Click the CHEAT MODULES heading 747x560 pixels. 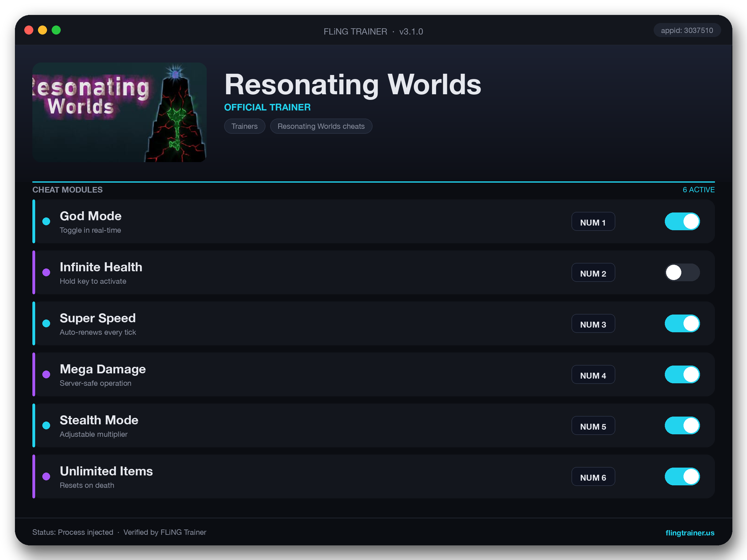pos(67,190)
